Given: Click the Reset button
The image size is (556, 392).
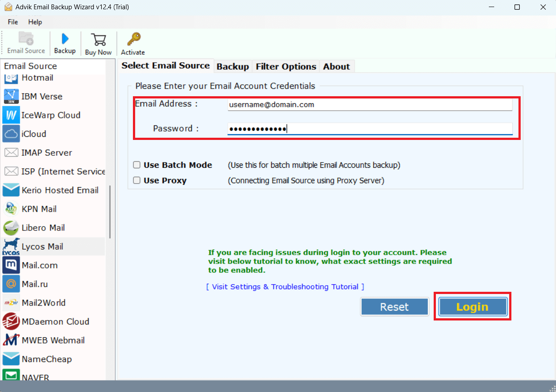Looking at the screenshot, I should click(394, 307).
